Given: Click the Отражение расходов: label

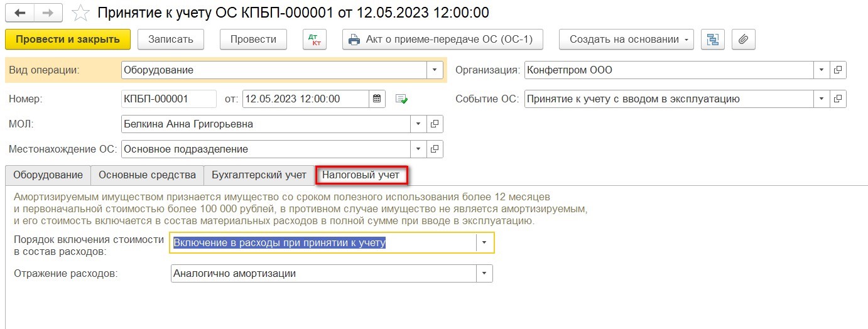Looking at the screenshot, I should coord(66,274).
